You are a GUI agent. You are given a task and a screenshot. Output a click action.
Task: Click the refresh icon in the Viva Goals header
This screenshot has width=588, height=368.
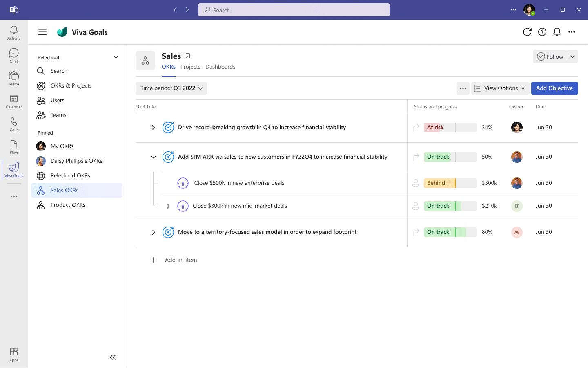[x=527, y=32]
